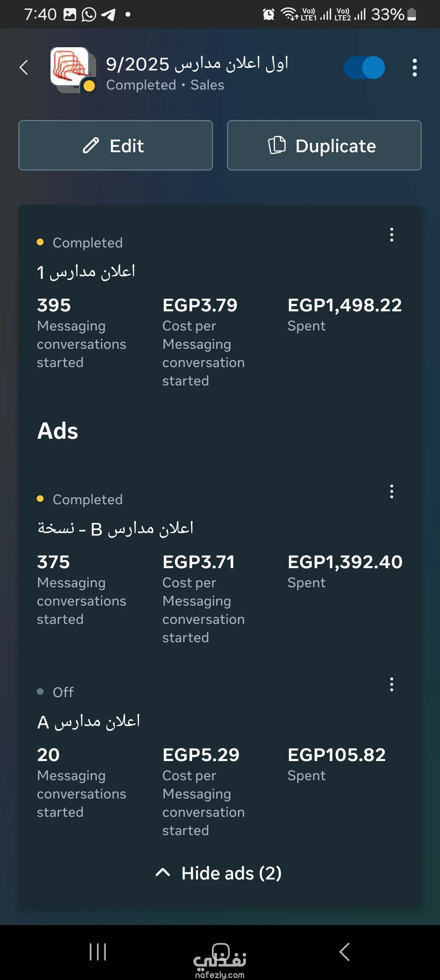Open the اعلان مدارس B نسخة ad
Image resolution: width=440 pixels, height=980 pixels.
pos(115,529)
